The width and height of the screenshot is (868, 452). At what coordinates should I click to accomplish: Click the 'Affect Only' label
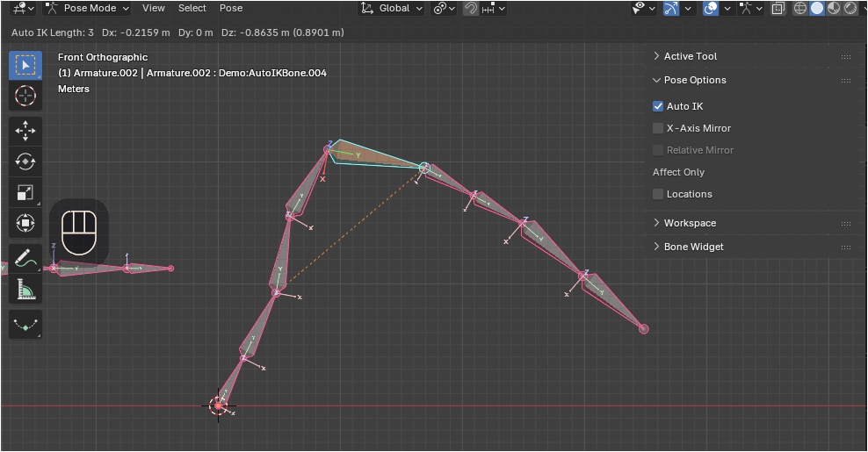[x=679, y=172]
